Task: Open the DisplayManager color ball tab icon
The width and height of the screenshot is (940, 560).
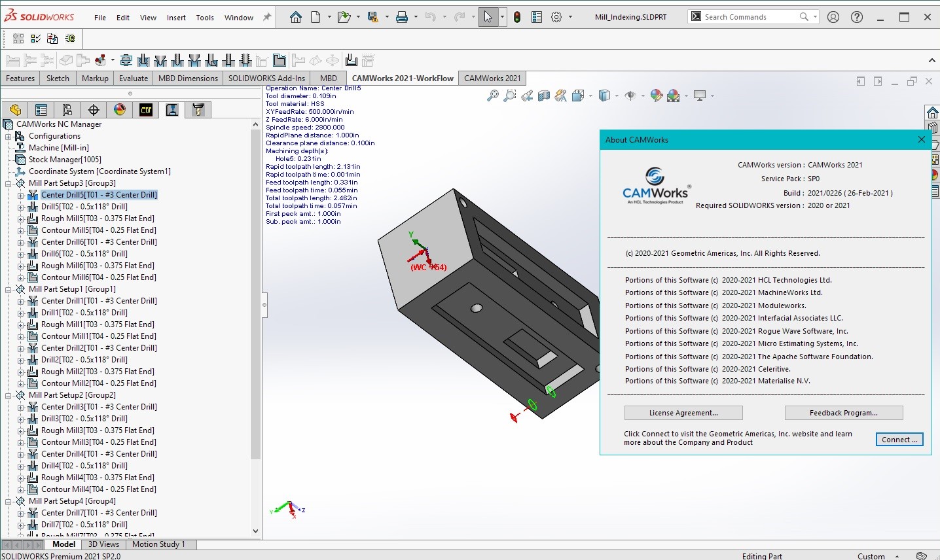Action: click(x=120, y=110)
